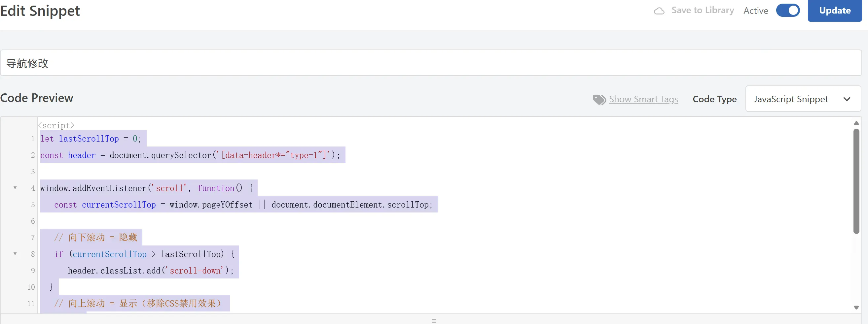The image size is (868, 324).
Task: Click line number 11 in the gutter
Action: point(31,304)
